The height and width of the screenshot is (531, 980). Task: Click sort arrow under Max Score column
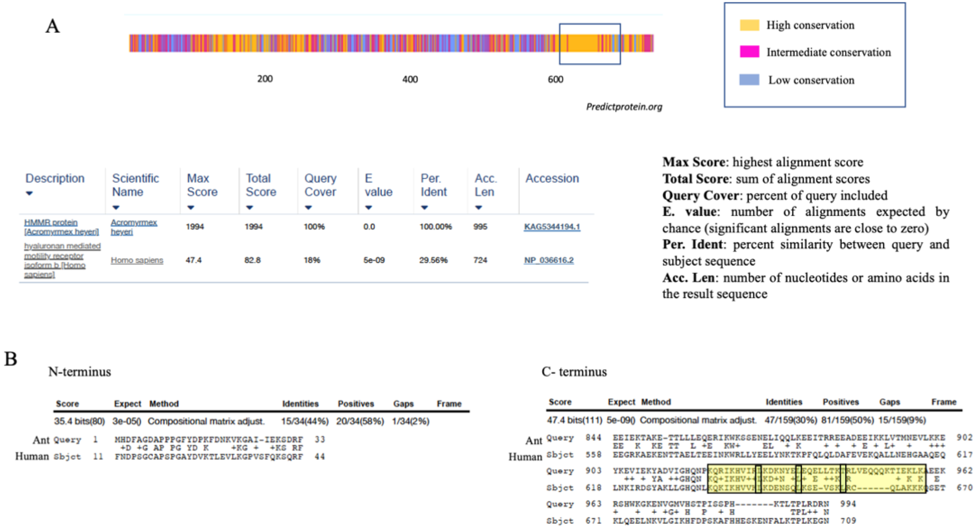tap(191, 208)
